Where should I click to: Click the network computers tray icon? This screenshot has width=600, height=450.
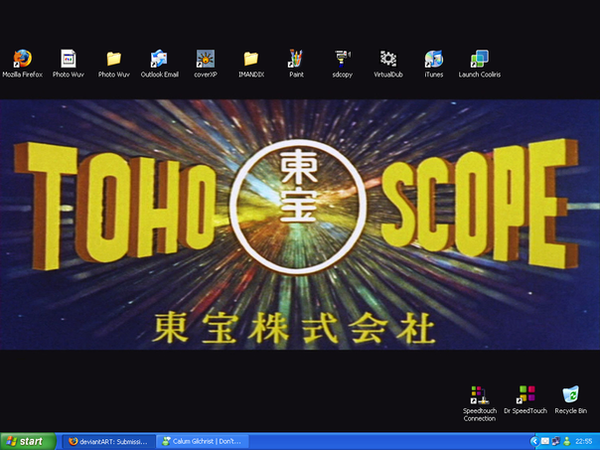(556, 442)
